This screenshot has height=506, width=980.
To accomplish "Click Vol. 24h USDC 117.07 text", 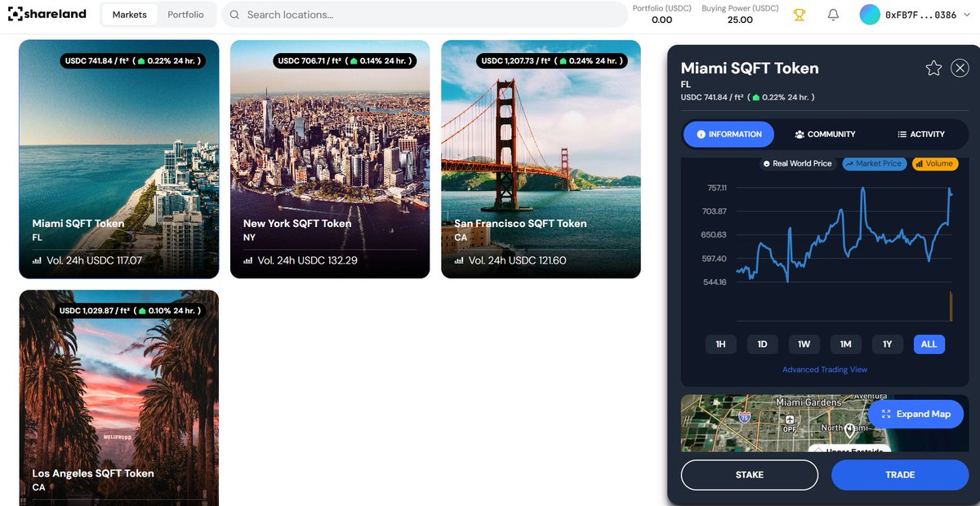I will point(96,261).
